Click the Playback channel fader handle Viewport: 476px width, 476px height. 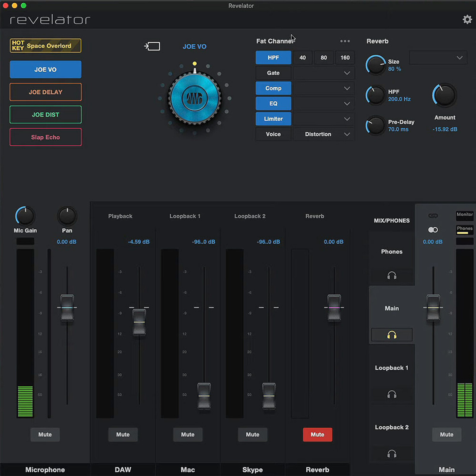[139, 322]
